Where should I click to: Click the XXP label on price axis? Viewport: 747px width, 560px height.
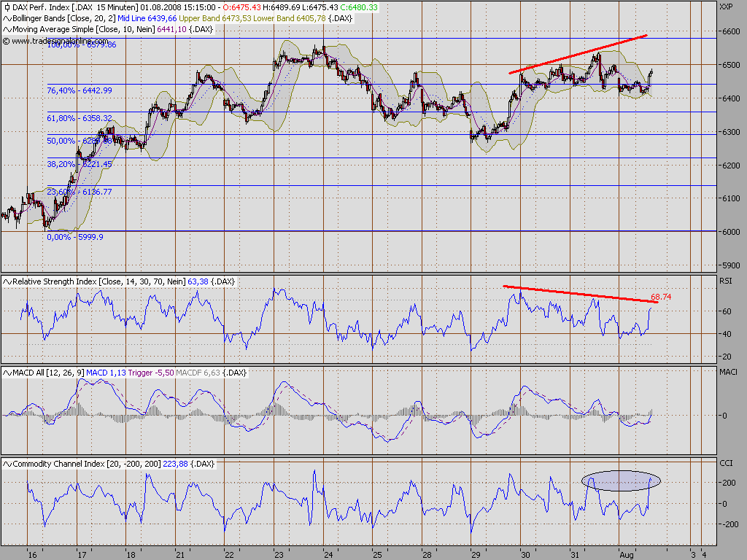click(x=726, y=7)
